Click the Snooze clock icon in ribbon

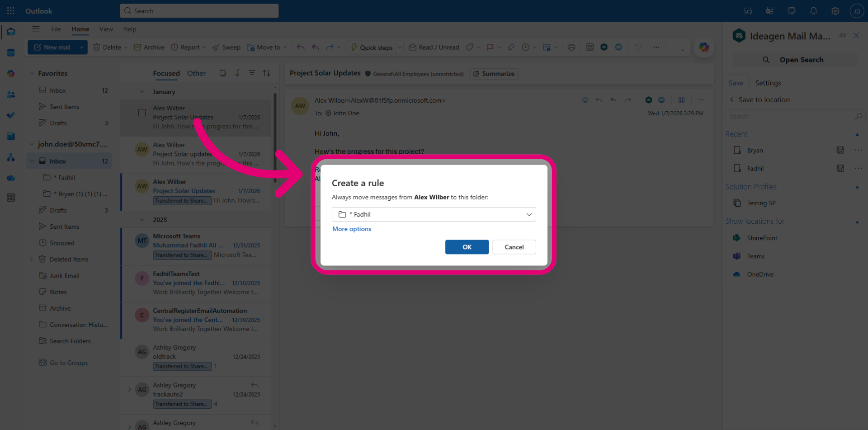pos(525,47)
